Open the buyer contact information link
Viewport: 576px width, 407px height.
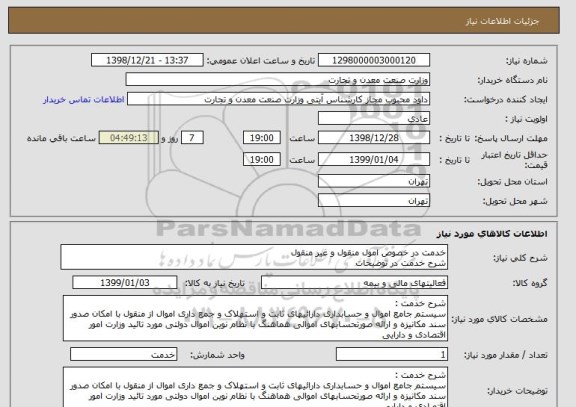pos(84,100)
